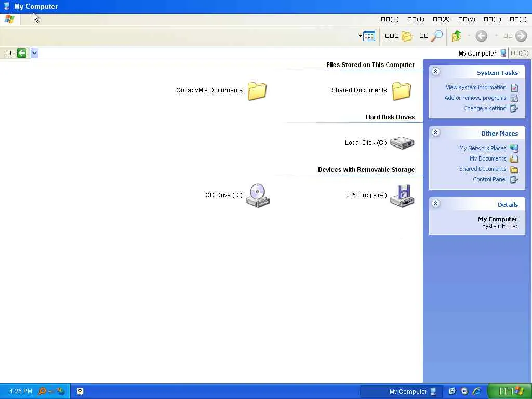Collapse the Details panel
The height and width of the screenshot is (399, 532).
pos(436,204)
